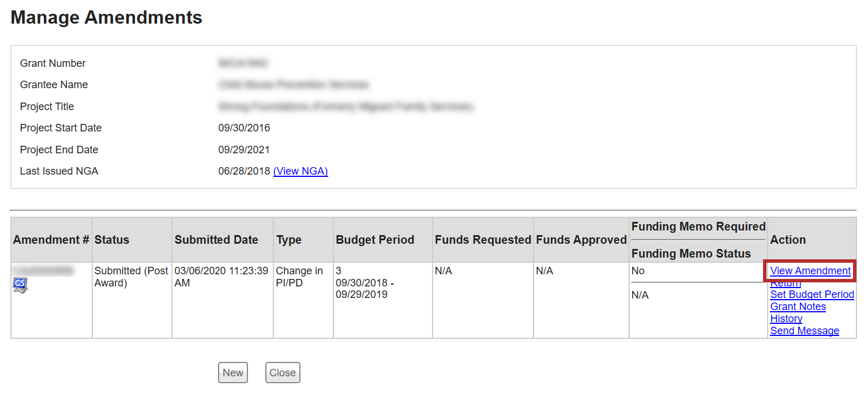Screen dimensions: 868x393
Task: Click the GS icon under the amendment number
Action: (x=20, y=285)
